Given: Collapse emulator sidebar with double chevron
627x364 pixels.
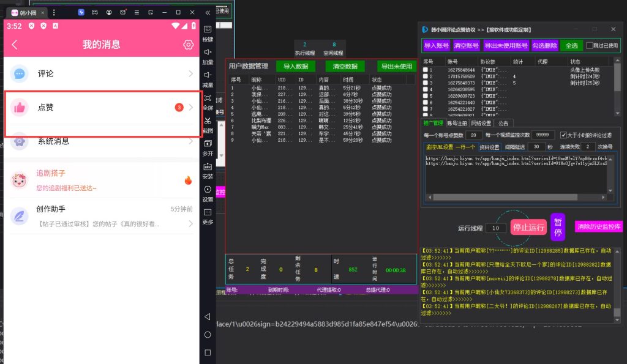Looking at the screenshot, I should coord(208,12).
